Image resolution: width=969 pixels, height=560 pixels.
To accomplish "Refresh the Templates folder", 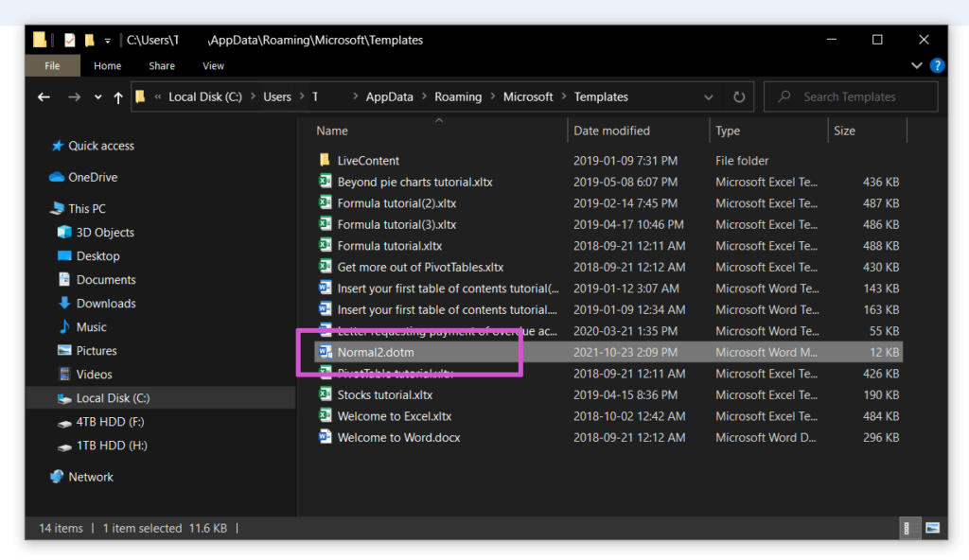I will pos(738,97).
